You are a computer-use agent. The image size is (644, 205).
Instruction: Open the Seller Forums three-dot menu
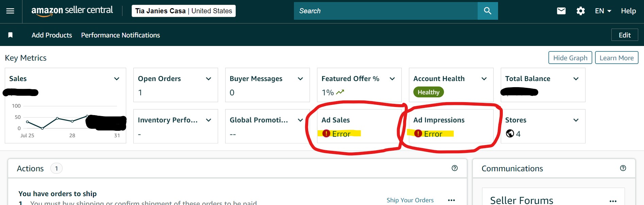click(613, 201)
